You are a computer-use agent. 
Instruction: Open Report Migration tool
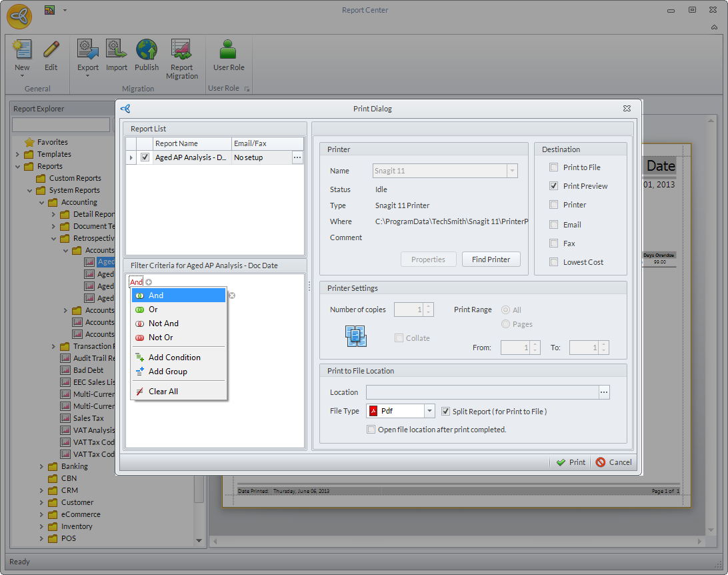tap(181, 51)
